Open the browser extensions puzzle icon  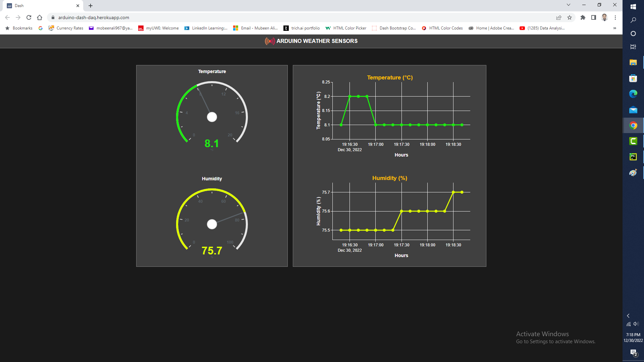coord(583,17)
